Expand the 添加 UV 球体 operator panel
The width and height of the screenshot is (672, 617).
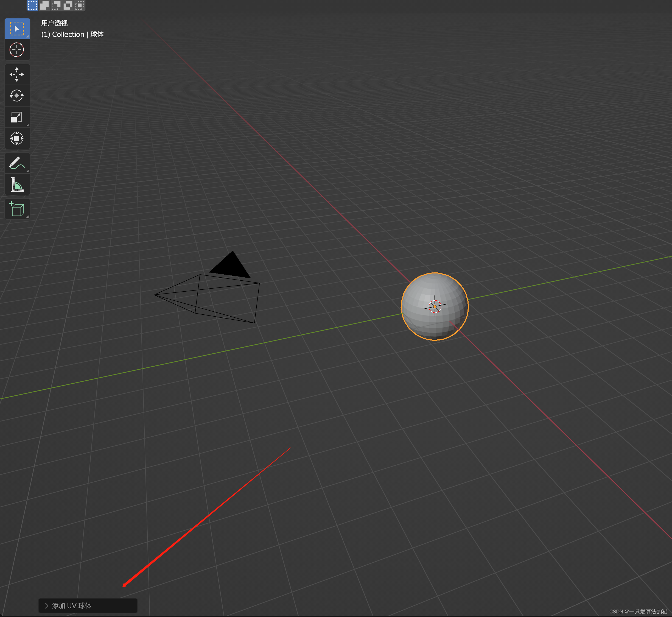click(47, 606)
